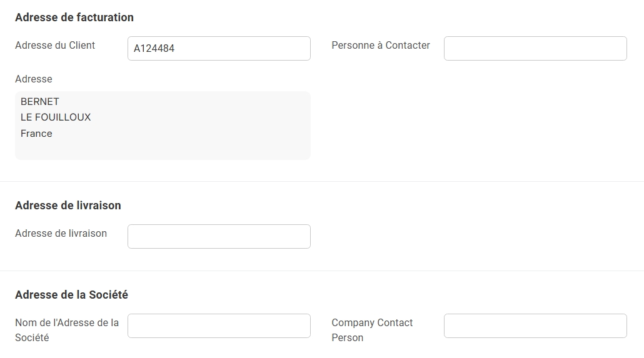Collapse the Adresse de facturation section heading
Screen dimensions: 644x358
coord(74,17)
